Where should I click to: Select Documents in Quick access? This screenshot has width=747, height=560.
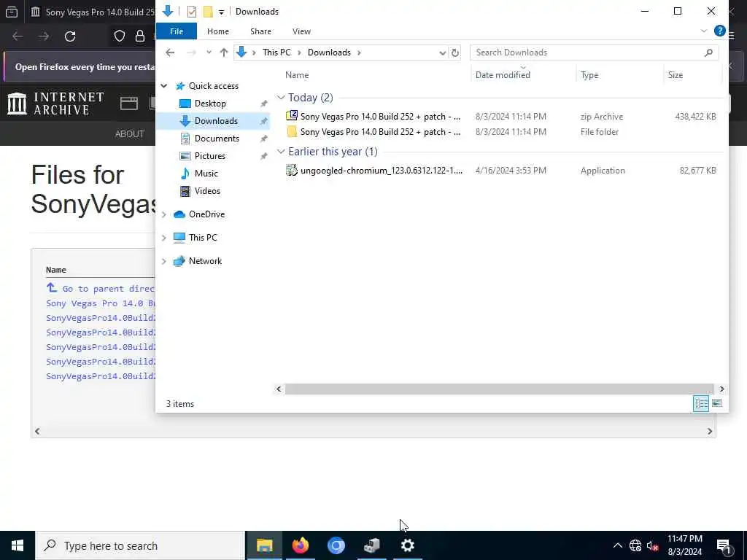[217, 139]
